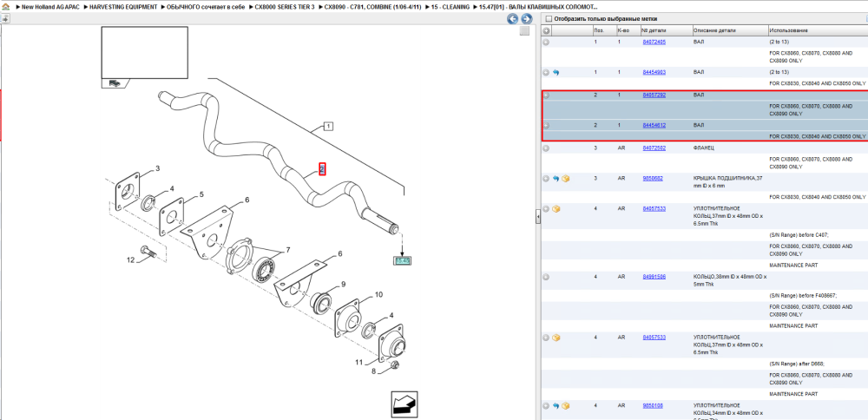Select callout 5 in the diagram
Image resolution: width=868 pixels, height=420 pixels.
(x=201, y=194)
